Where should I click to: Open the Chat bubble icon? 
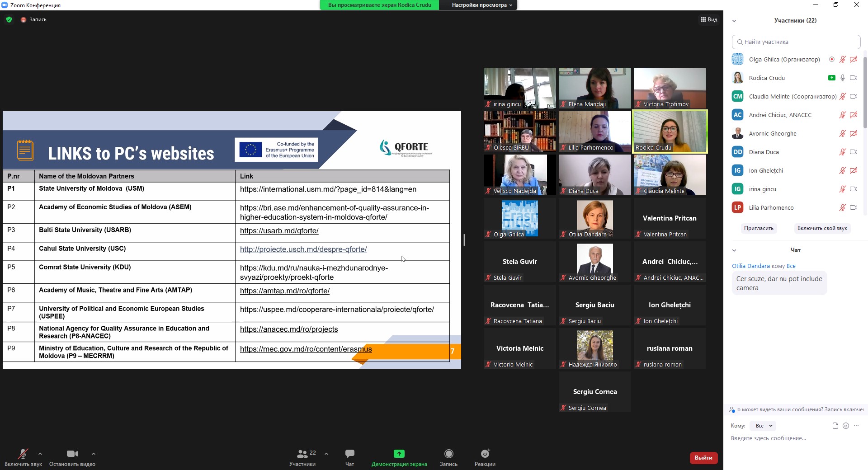click(349, 454)
